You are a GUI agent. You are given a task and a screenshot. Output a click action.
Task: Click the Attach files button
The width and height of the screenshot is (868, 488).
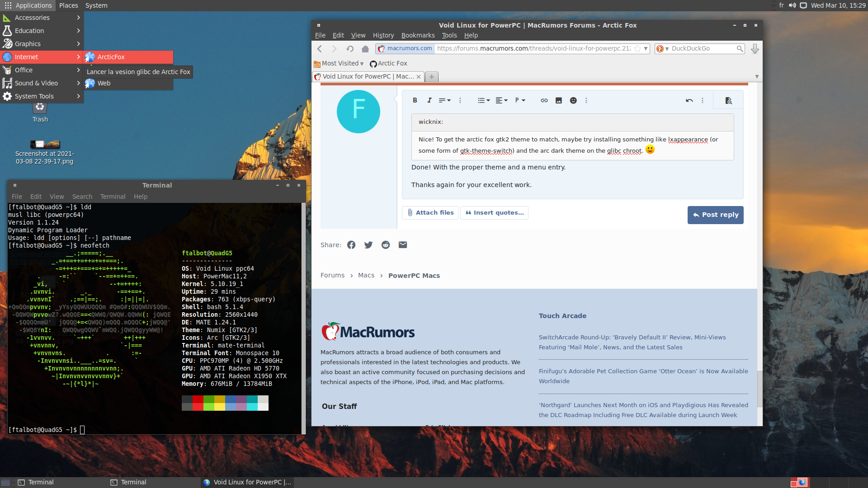pyautogui.click(x=430, y=213)
